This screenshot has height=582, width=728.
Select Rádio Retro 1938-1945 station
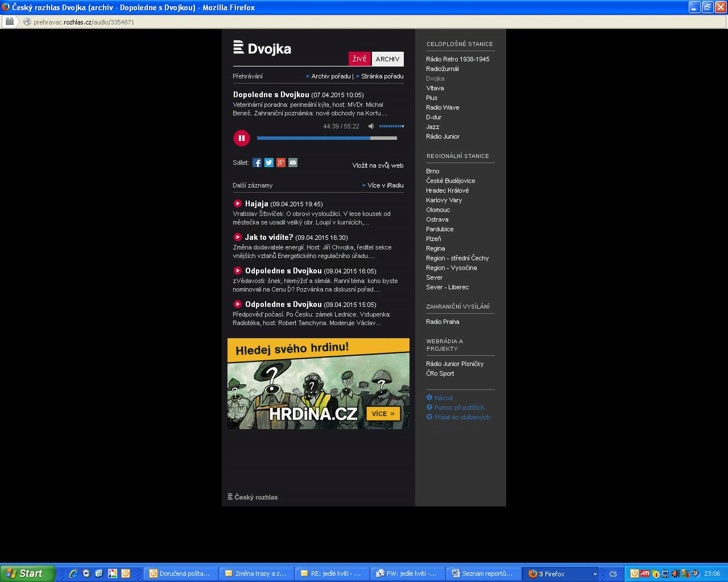(458, 59)
